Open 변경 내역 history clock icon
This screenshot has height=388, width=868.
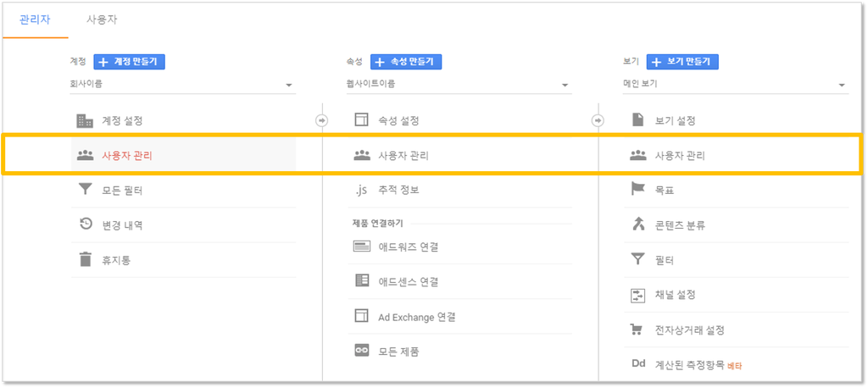pyautogui.click(x=86, y=224)
